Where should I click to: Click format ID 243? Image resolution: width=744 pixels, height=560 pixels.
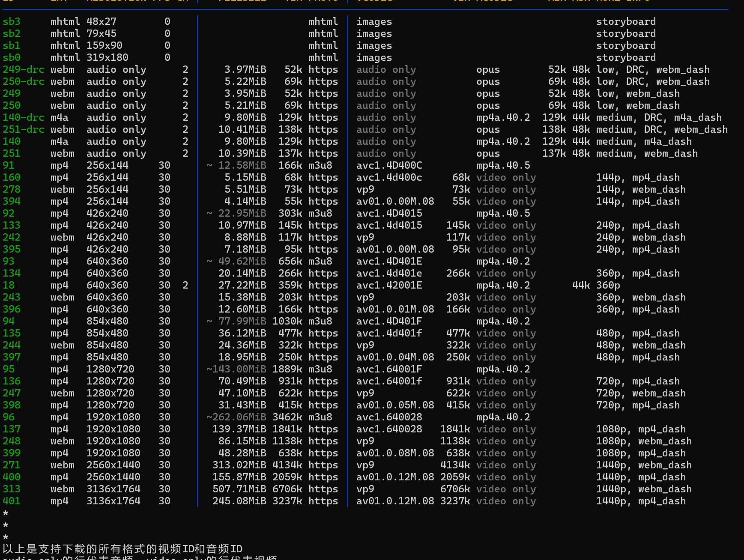(12, 297)
